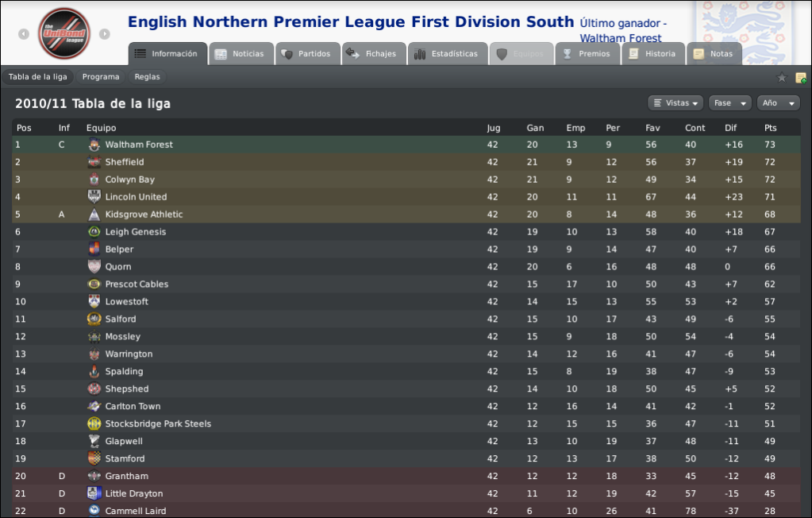Click the UniBond league logo

point(64,33)
